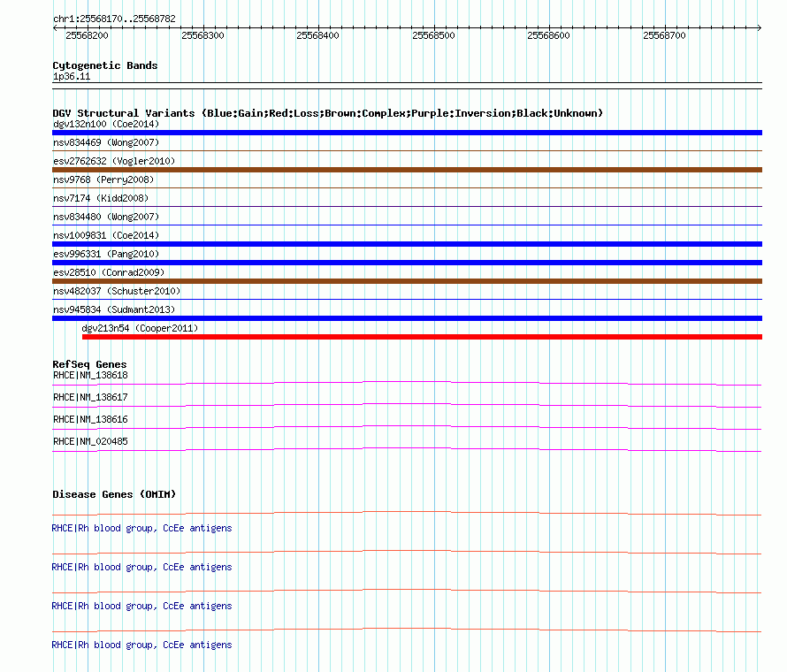Click ruler position 25568700

coord(665,35)
